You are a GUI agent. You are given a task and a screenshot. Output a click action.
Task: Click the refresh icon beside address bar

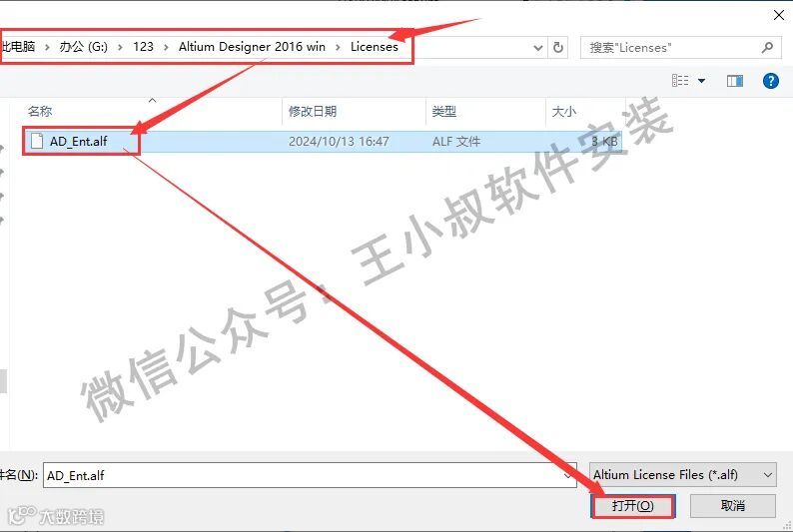558,48
